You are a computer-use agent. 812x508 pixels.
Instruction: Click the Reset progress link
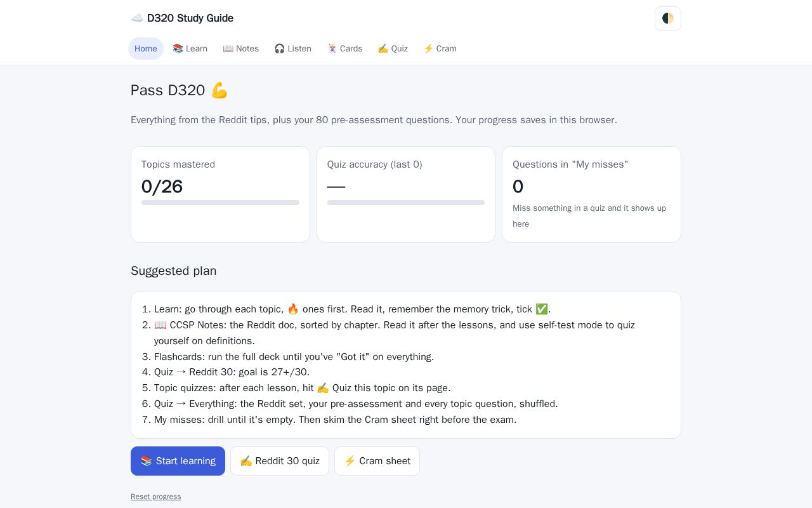tap(156, 497)
